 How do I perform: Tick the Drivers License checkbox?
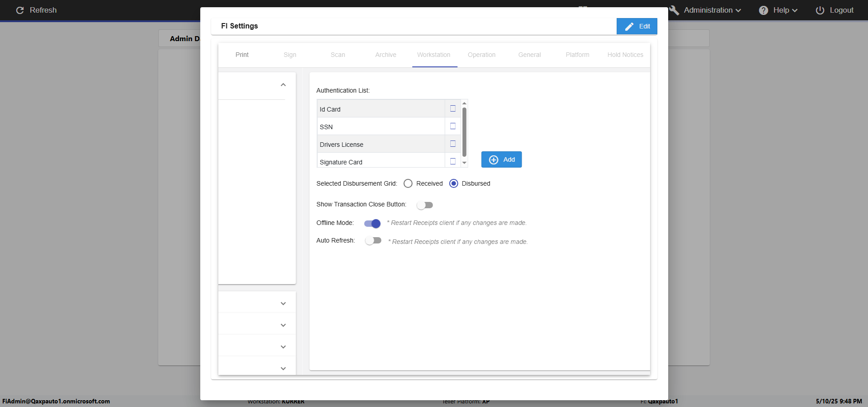point(453,144)
